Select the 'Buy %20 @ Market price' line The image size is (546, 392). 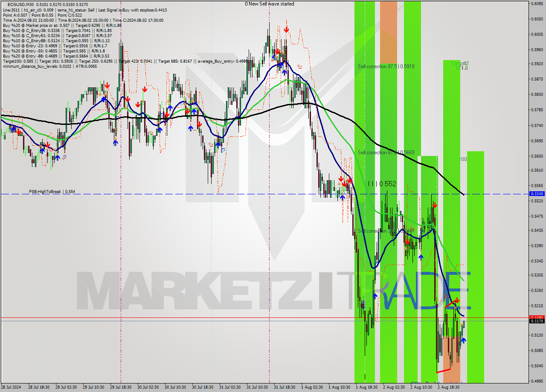[62, 25]
